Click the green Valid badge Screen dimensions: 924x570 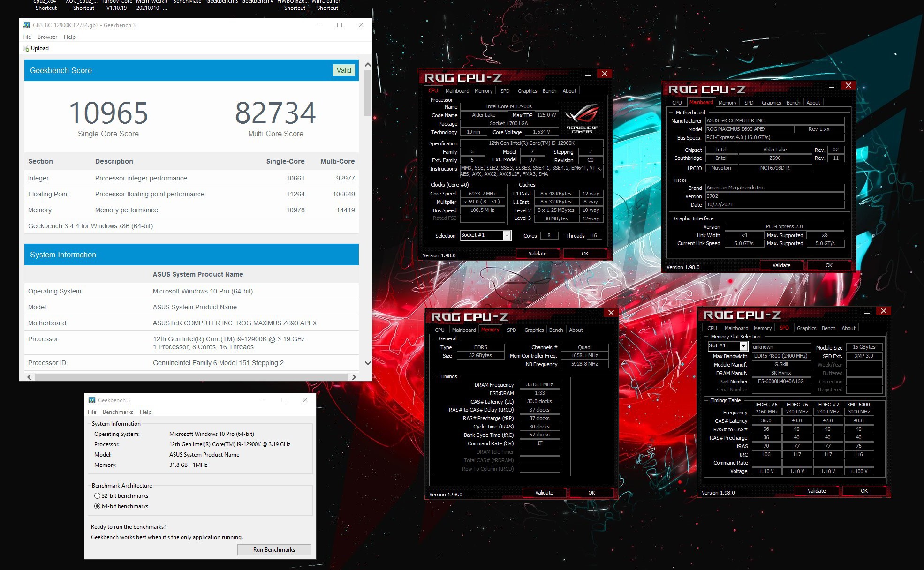[343, 70]
